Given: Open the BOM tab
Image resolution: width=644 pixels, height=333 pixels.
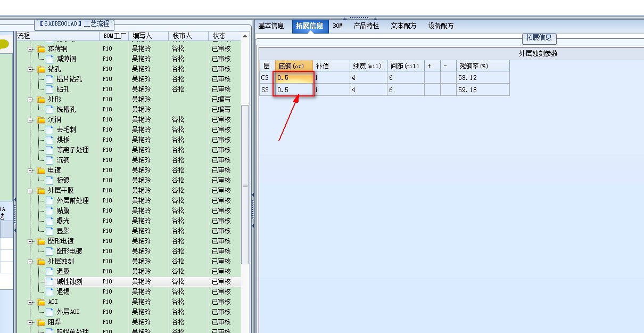Looking at the screenshot, I should pos(338,26).
